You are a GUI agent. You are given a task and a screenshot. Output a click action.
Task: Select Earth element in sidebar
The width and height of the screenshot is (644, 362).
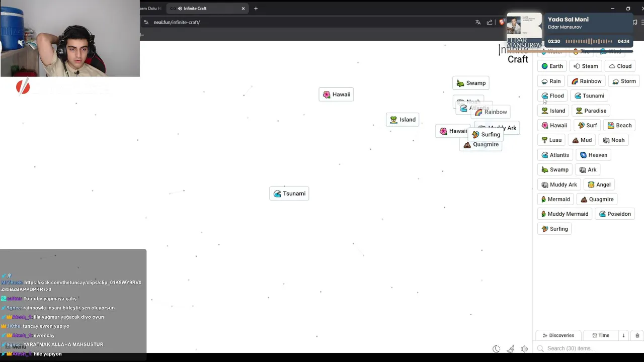pos(552,66)
